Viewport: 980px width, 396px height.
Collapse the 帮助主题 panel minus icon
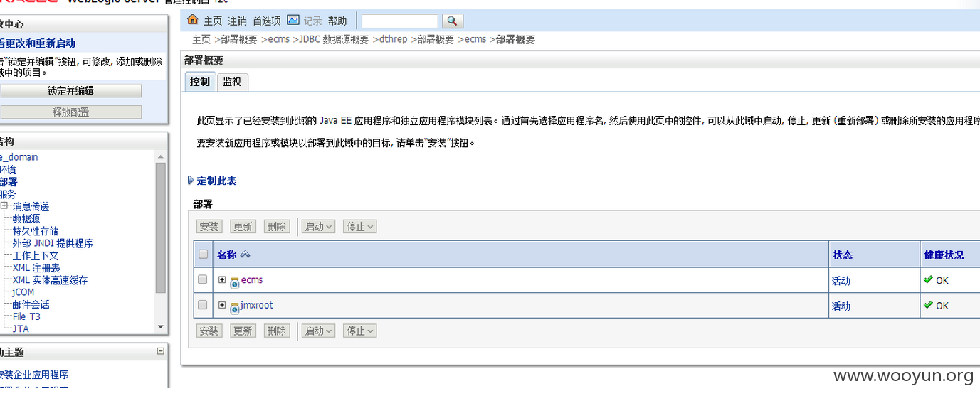tap(161, 351)
